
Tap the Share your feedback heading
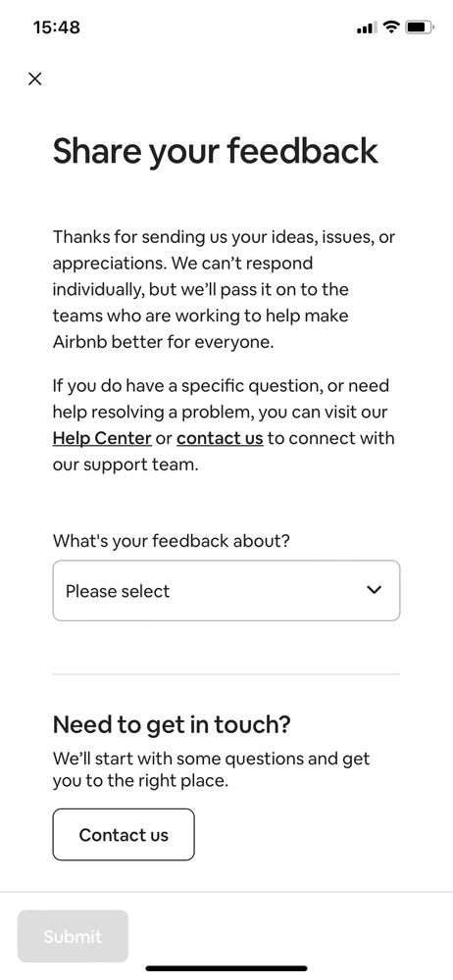click(x=216, y=151)
